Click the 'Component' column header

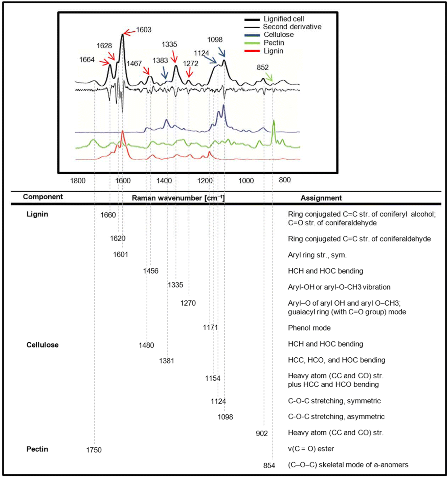point(43,197)
